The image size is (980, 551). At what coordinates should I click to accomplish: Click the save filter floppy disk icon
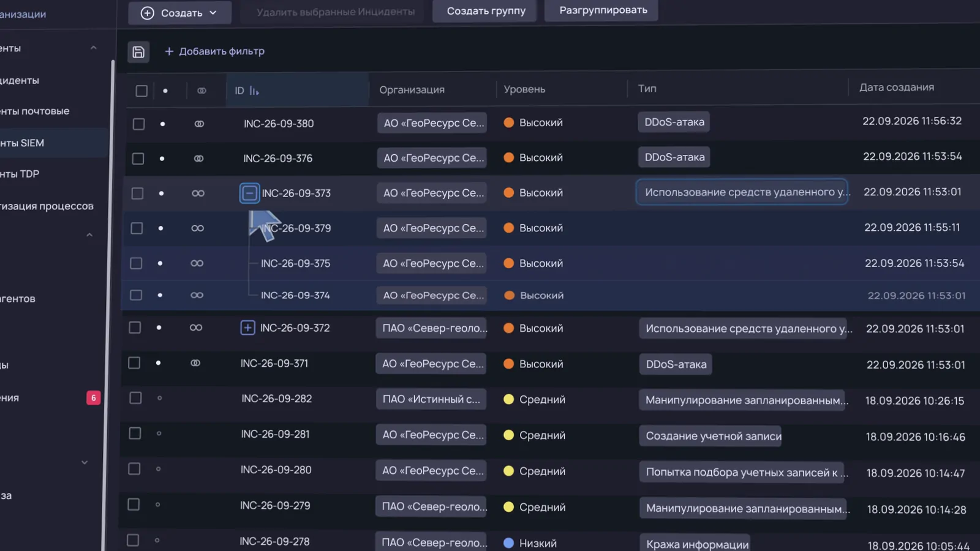138,52
